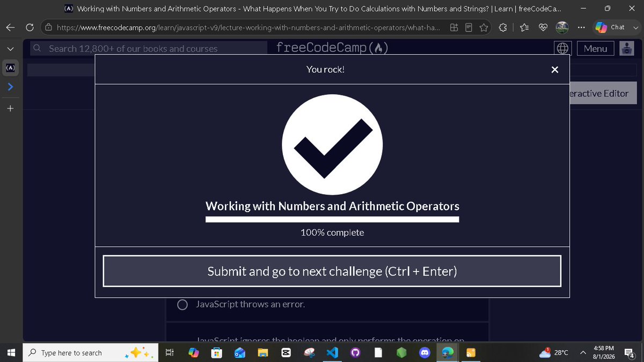Image resolution: width=644 pixels, height=362 pixels.
Task: Click the page title in the title bar
Action: pos(319,9)
